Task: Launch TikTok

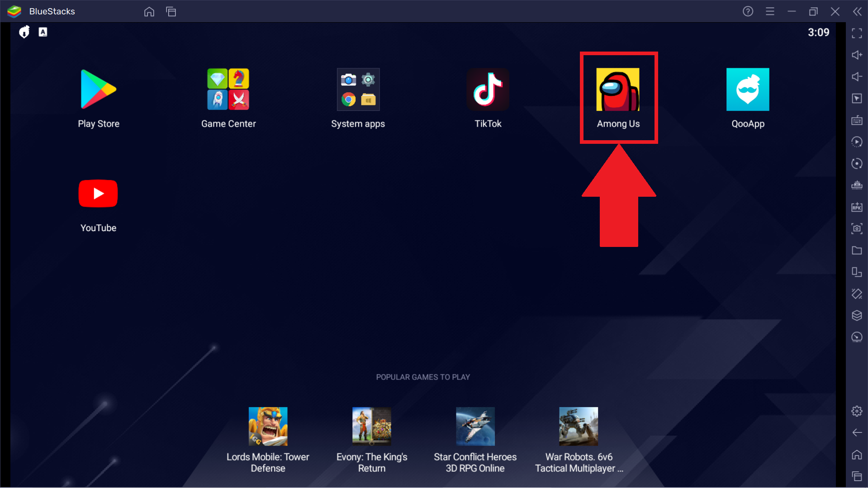Action: (488, 90)
